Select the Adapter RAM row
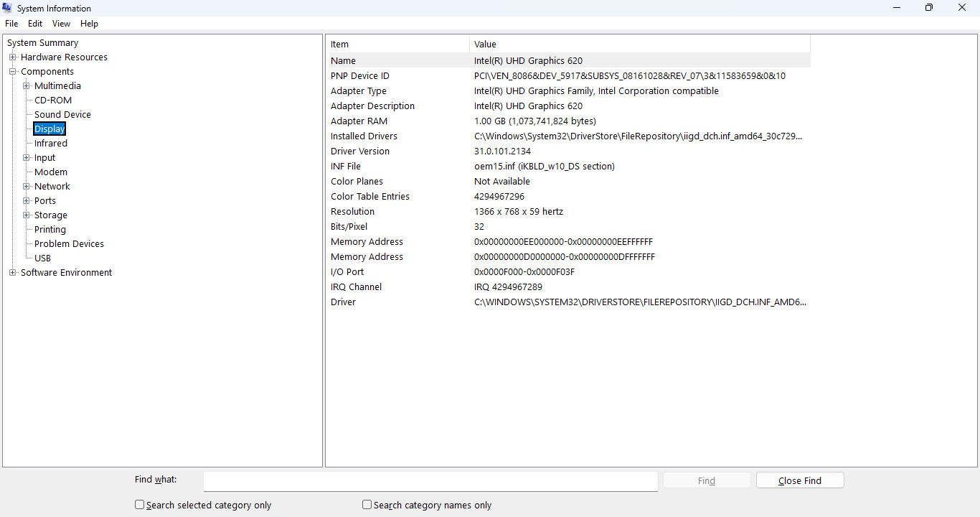Screen dimensions: 980x517 pos(569,121)
